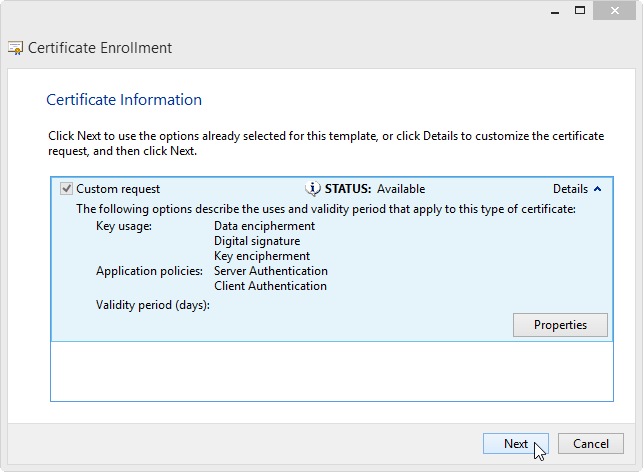The width and height of the screenshot is (643, 472).
Task: Open the certificate Properties dialog
Action: point(560,325)
